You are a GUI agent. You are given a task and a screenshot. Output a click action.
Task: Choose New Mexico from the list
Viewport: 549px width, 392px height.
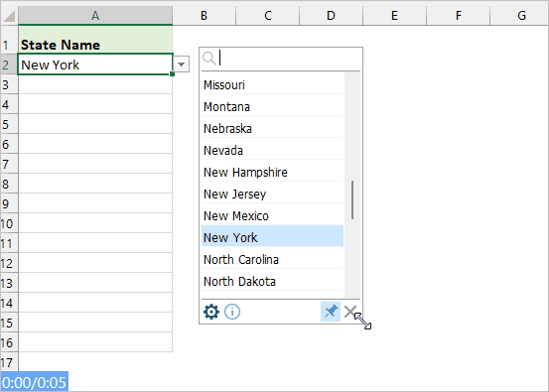pos(272,216)
